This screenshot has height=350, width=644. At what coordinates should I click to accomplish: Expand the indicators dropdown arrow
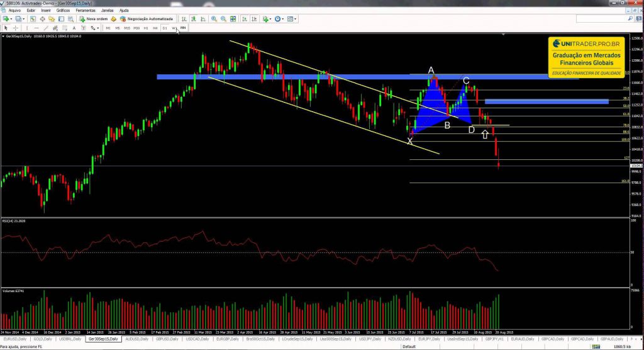coord(270,19)
